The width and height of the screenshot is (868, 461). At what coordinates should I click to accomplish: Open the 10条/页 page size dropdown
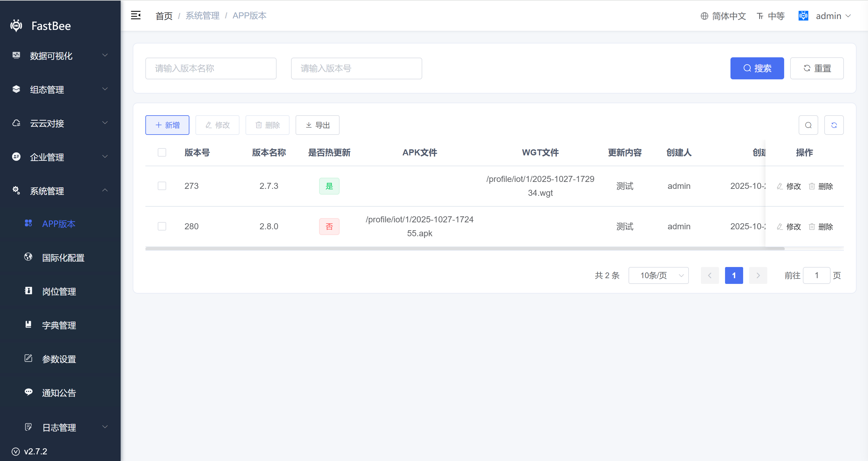(x=658, y=275)
